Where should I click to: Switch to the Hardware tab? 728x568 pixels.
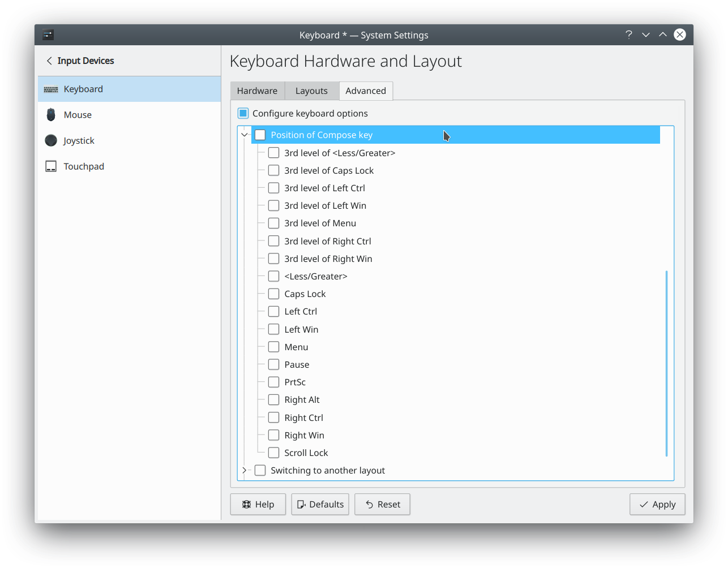[257, 91]
